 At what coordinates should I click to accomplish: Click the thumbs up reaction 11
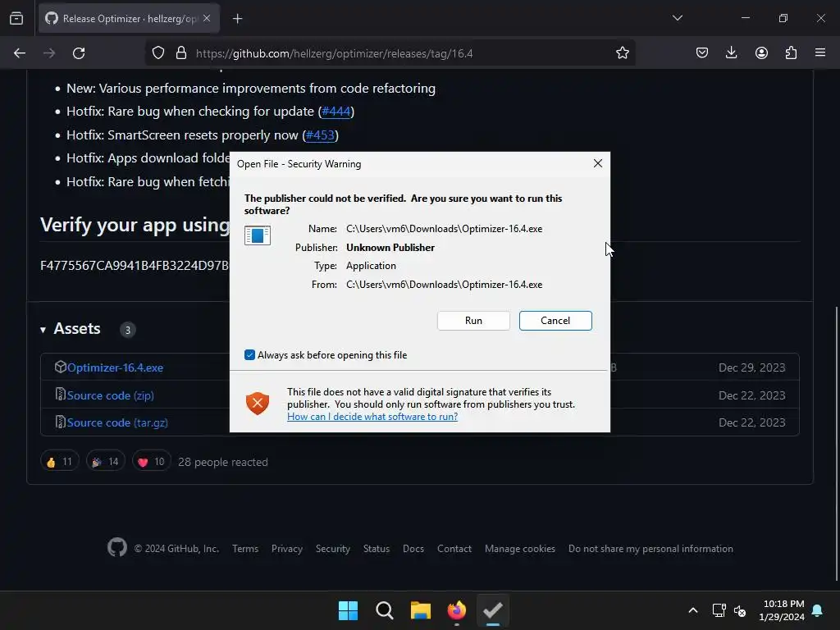[59, 462]
